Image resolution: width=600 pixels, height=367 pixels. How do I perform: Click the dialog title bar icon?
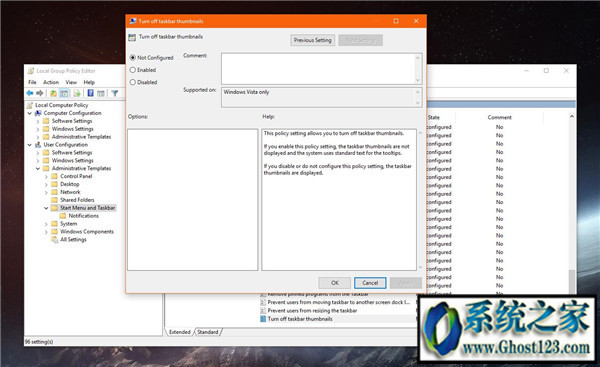pyautogui.click(x=133, y=21)
